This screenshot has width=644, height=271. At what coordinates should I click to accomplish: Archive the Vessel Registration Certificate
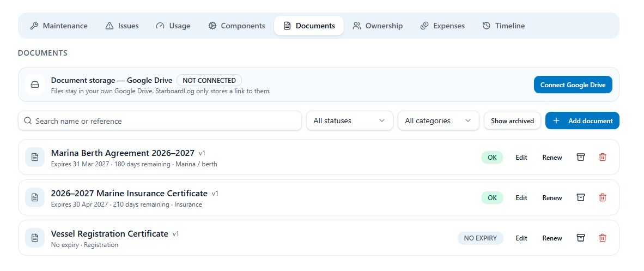point(580,238)
